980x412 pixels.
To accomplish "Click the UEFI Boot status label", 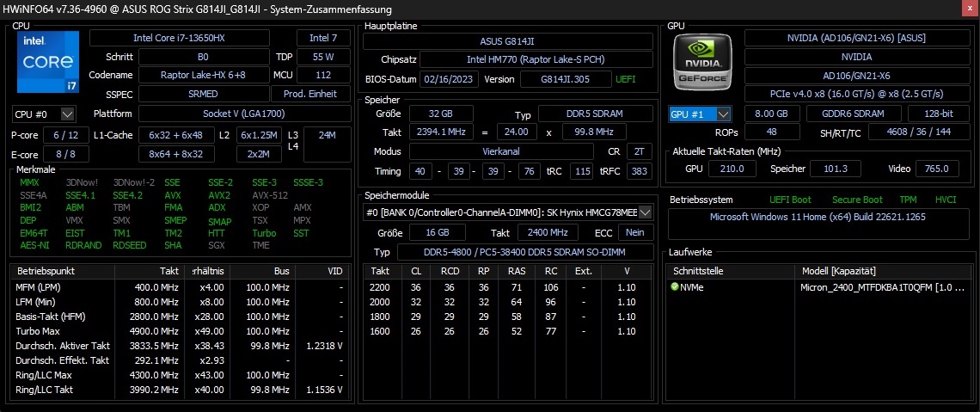I will (x=789, y=200).
